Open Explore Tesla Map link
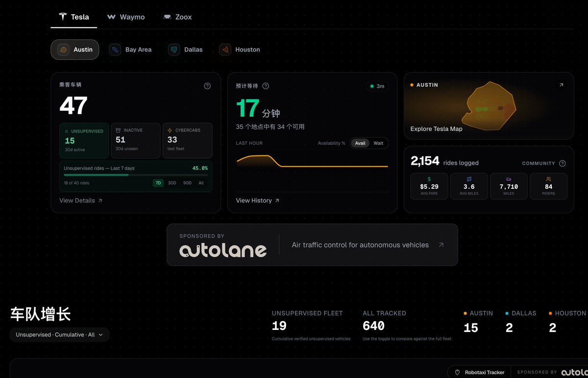This screenshot has height=378, width=588. click(x=436, y=129)
